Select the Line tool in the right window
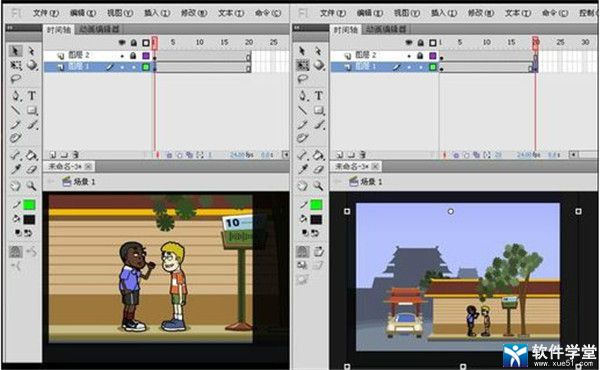 pos(303,111)
